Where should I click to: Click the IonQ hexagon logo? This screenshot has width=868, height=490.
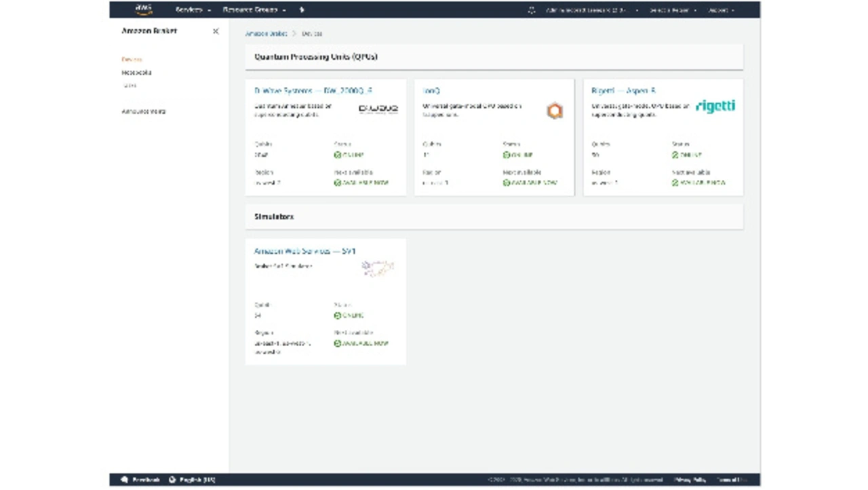coord(555,111)
